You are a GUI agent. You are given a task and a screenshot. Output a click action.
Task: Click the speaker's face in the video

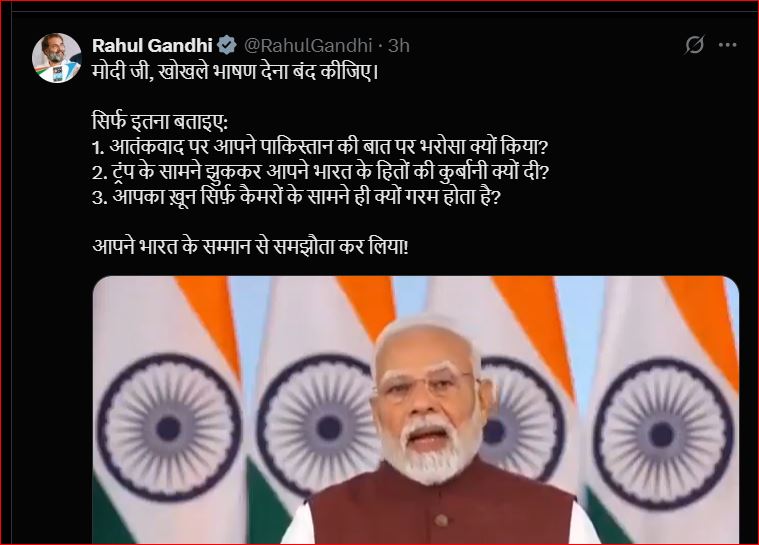[x=426, y=397]
